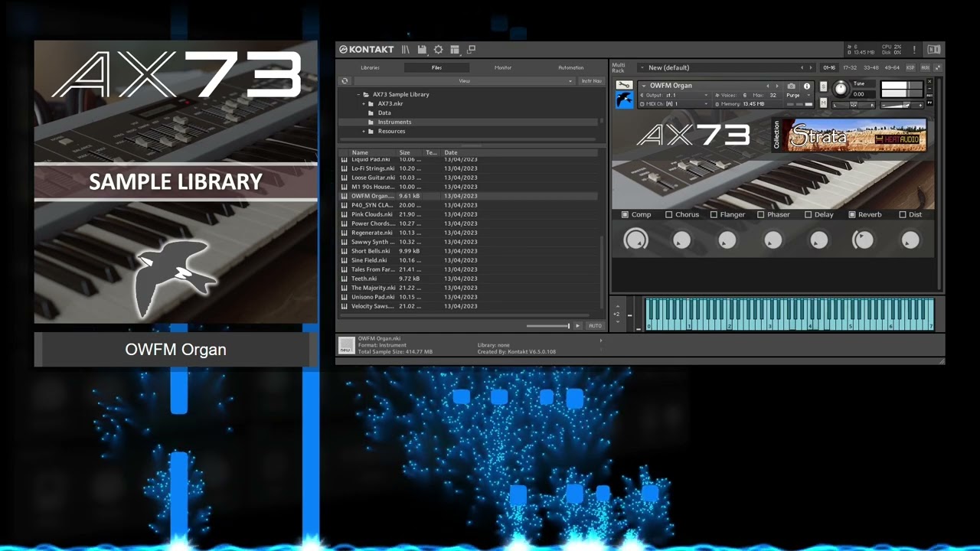Enable the Dist effect checkbox
980x551 pixels.
point(902,215)
